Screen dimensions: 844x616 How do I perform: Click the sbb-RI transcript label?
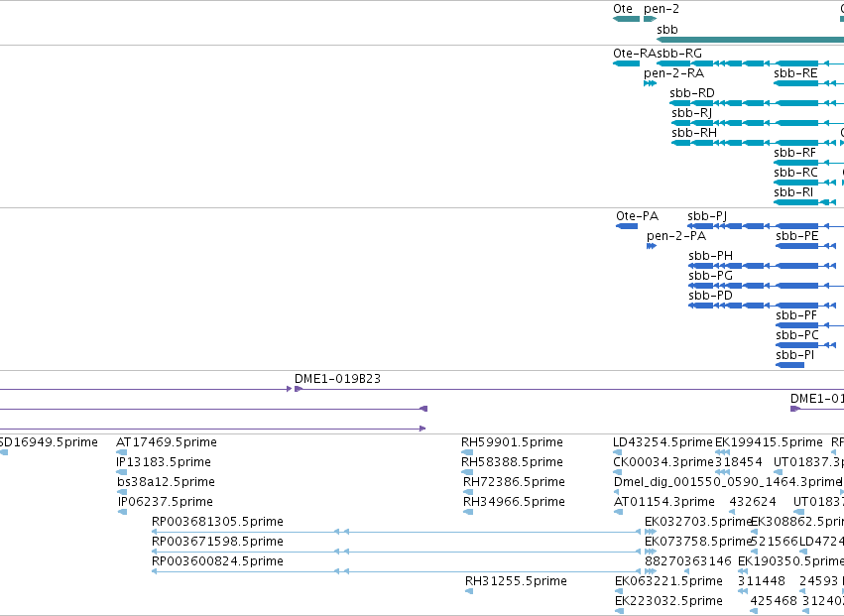point(792,192)
